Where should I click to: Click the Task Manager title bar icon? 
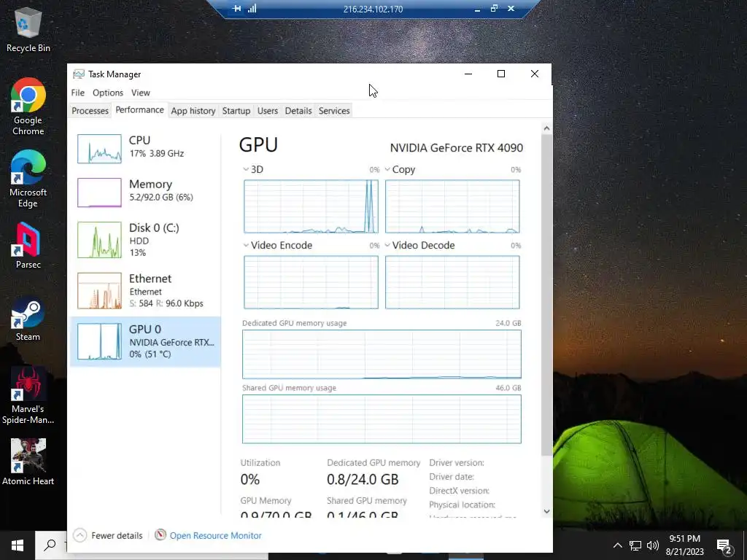coord(79,74)
